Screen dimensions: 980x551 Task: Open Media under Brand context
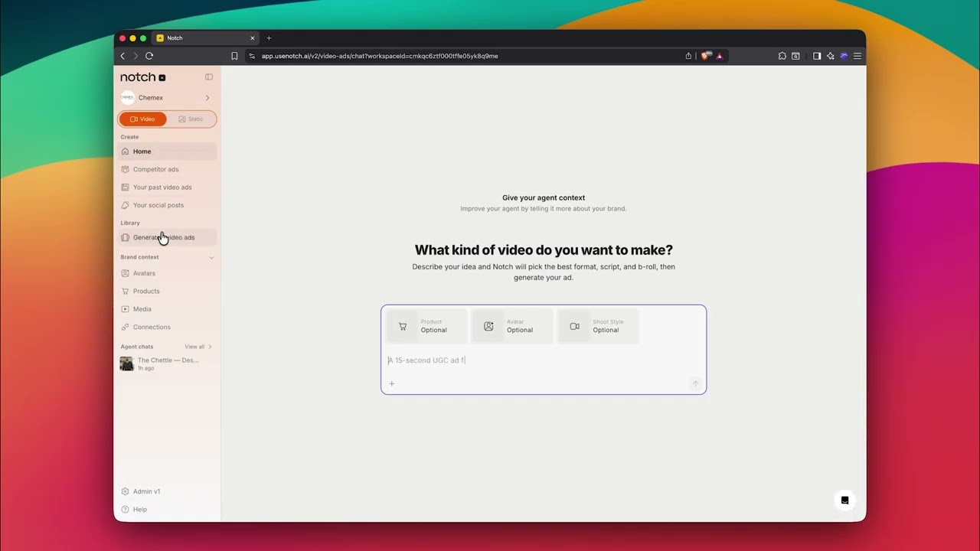(x=168, y=309)
